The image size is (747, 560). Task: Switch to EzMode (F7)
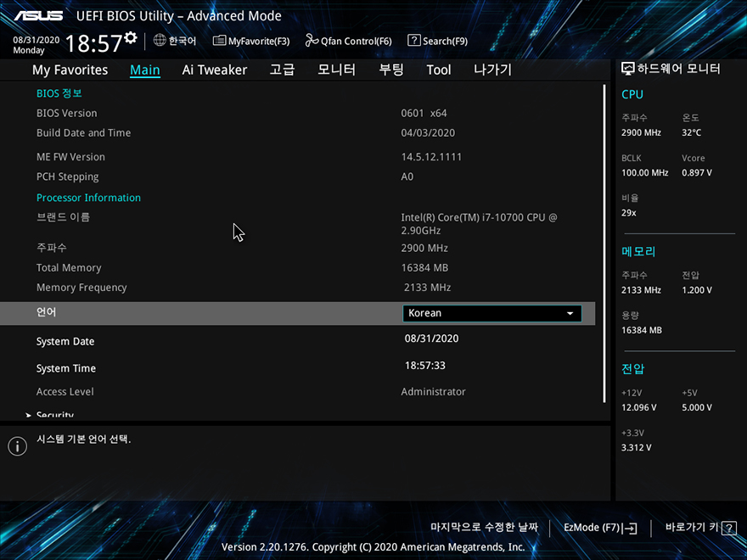[600, 528]
